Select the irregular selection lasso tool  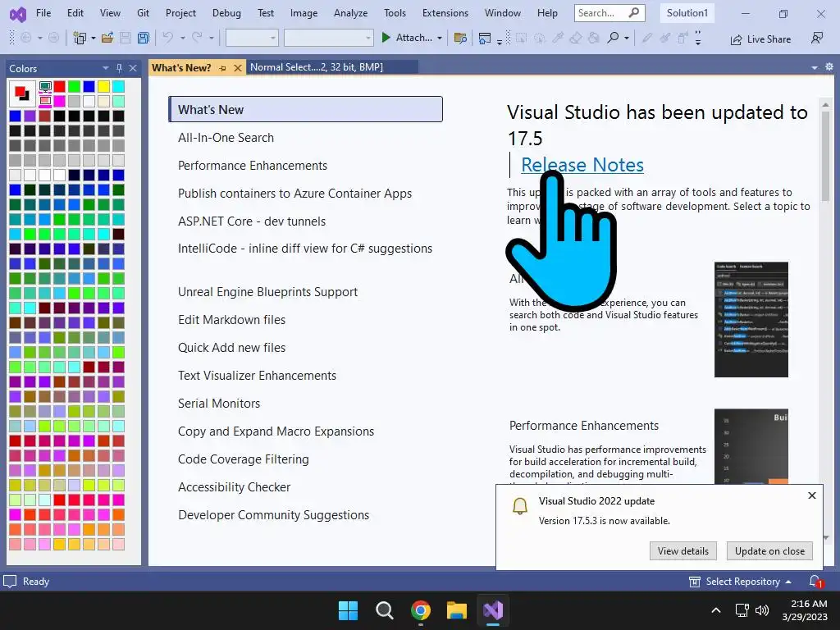(540, 38)
